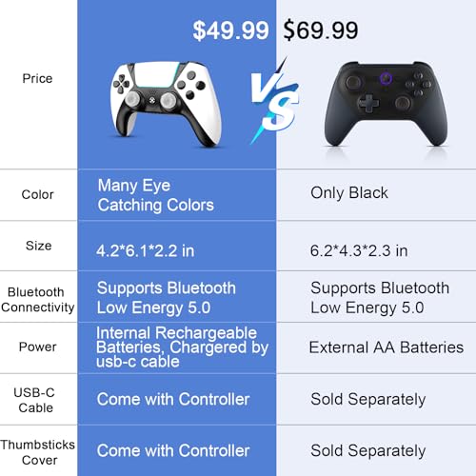The height and width of the screenshot is (476, 476).
Task: Click the black competitor controller image
Action: pos(386,104)
